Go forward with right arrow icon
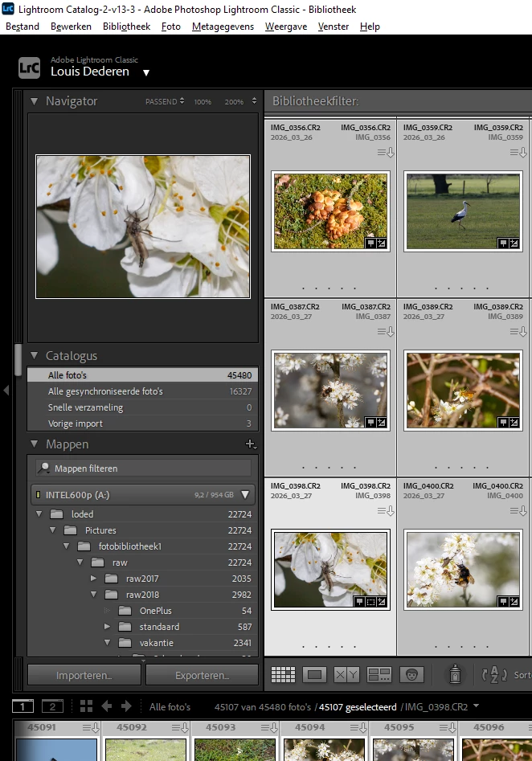Image resolution: width=532 pixels, height=761 pixels. coord(126,706)
